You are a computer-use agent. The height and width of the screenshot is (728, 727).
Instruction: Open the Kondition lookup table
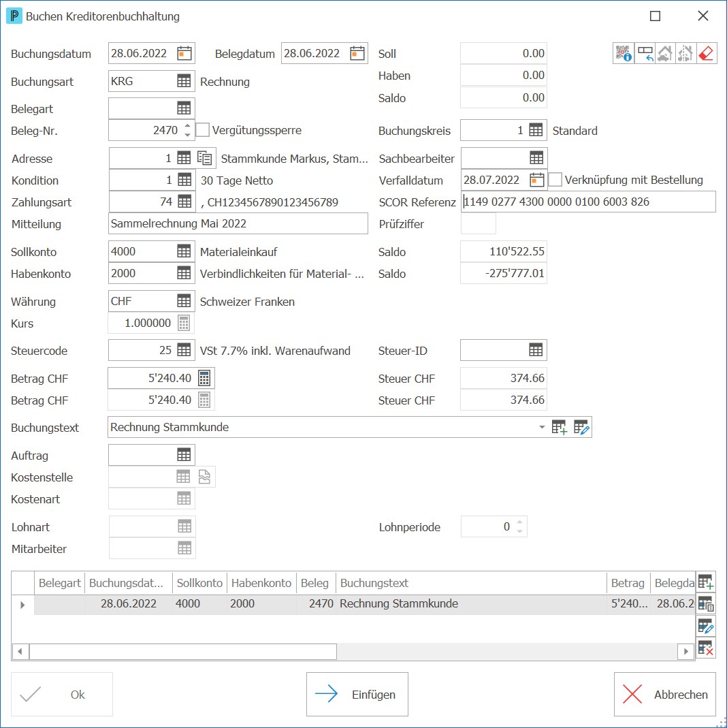[184, 180]
